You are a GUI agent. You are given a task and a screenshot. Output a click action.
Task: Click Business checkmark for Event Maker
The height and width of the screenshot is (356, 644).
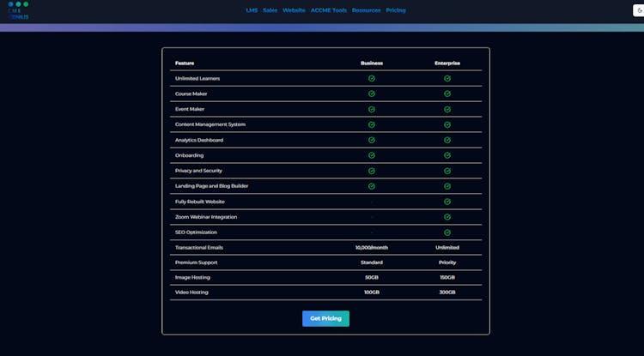372,109
